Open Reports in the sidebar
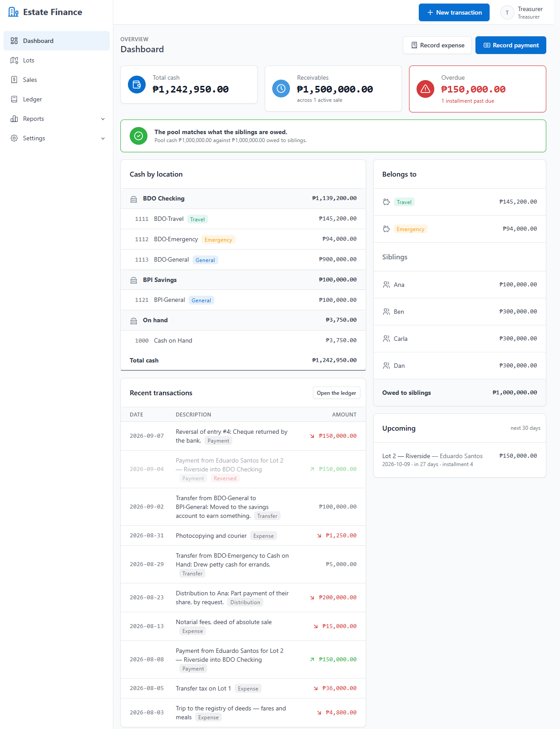Viewport: 560px width, 729px height. tap(57, 119)
